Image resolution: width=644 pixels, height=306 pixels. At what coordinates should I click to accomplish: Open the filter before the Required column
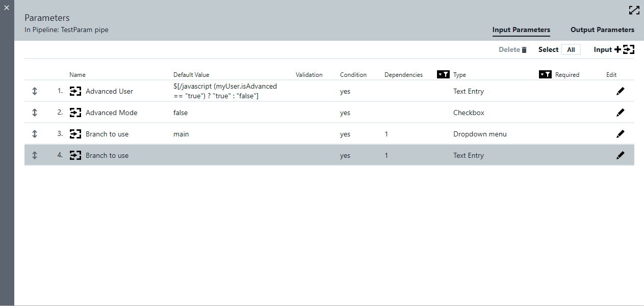[x=545, y=75]
